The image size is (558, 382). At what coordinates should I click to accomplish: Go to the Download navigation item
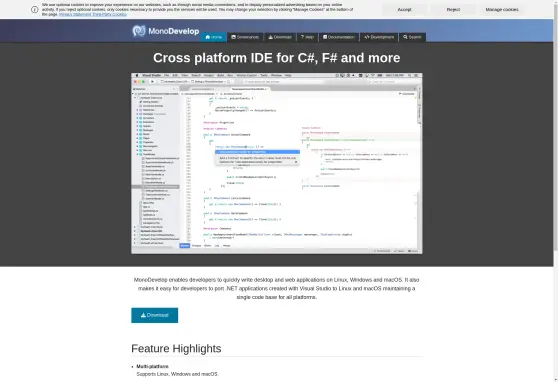tap(280, 37)
